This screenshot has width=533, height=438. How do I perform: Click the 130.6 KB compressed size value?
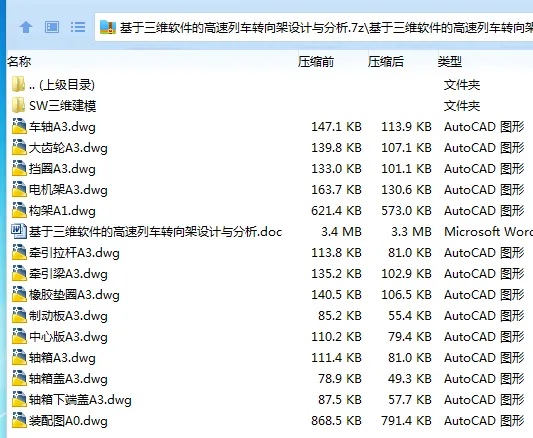click(x=406, y=190)
